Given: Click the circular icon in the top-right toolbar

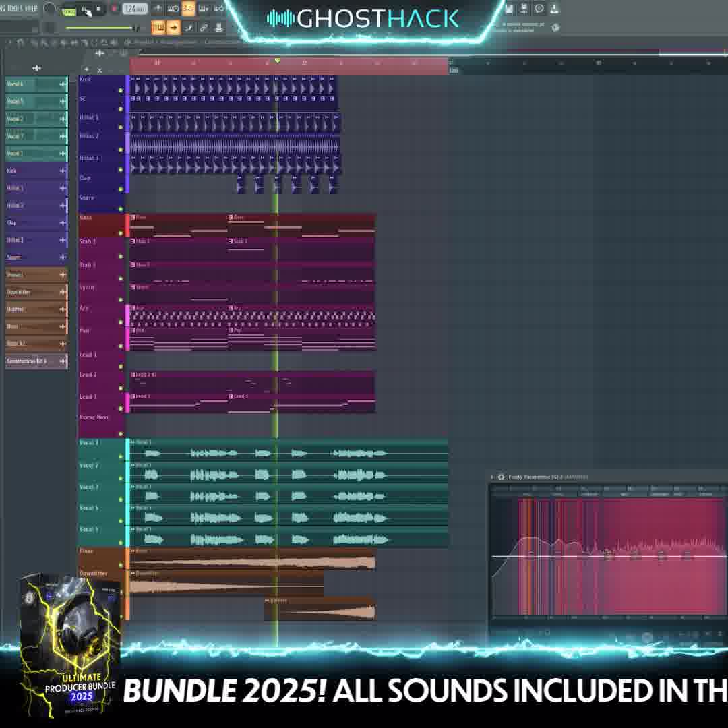Looking at the screenshot, I should (539, 8).
